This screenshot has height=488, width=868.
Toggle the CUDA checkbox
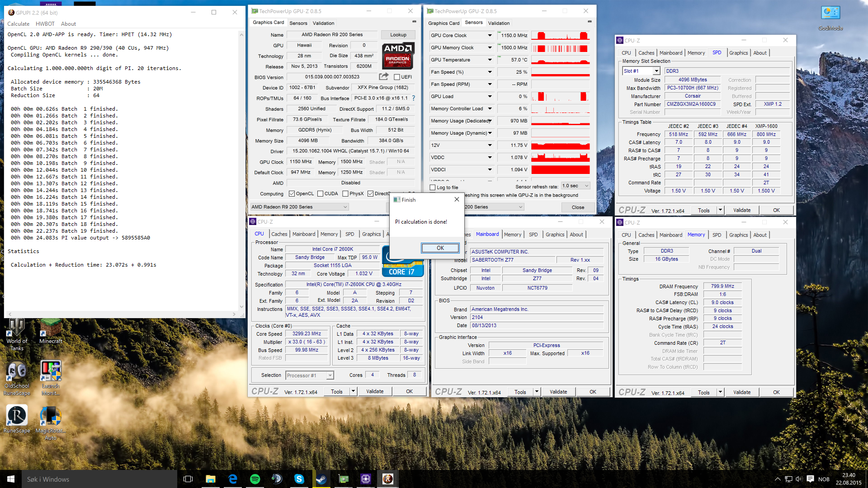click(x=321, y=194)
